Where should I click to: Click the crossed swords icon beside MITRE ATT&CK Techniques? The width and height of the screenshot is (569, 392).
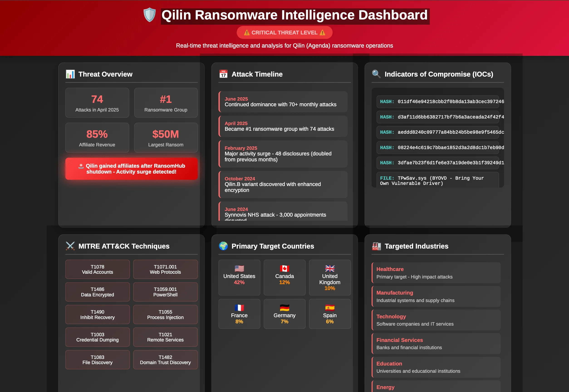click(x=70, y=246)
